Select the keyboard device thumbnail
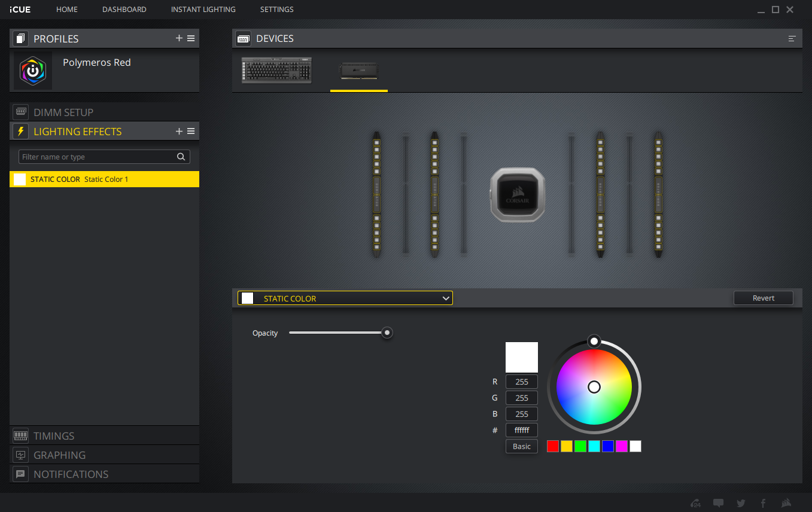 coord(276,70)
